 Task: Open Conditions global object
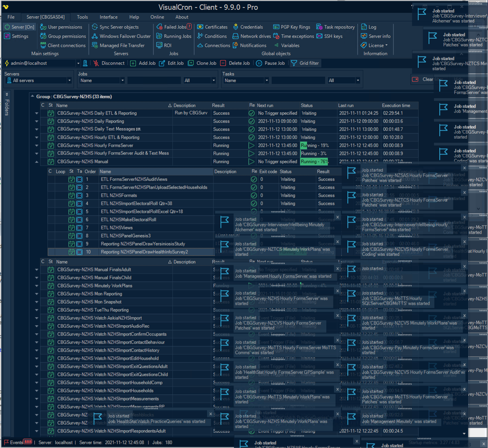pyautogui.click(x=212, y=36)
